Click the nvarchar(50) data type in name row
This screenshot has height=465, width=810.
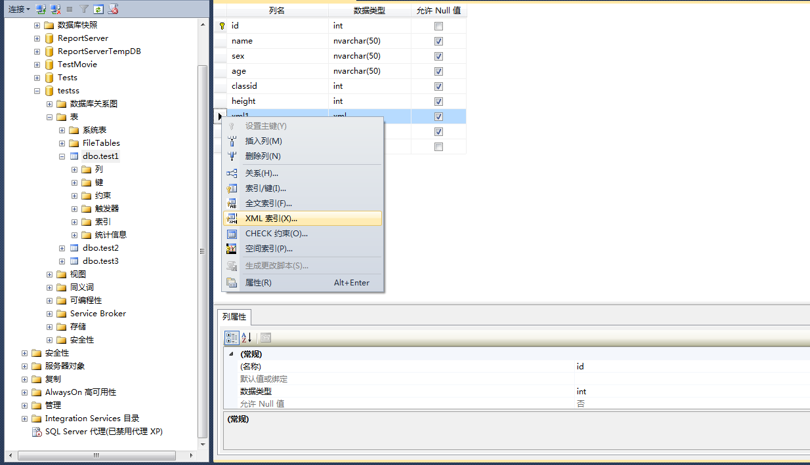click(x=370, y=41)
